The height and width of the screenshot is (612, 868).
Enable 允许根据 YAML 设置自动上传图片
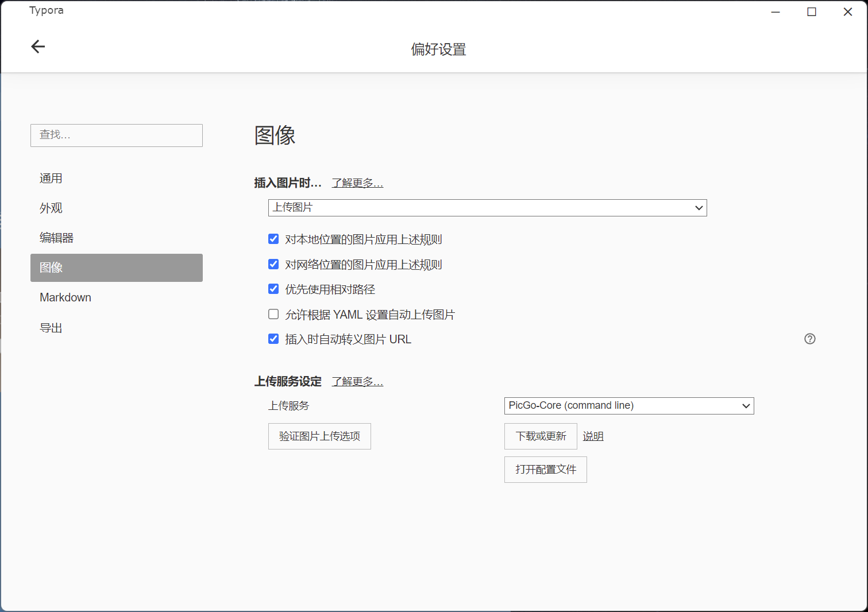pos(273,314)
